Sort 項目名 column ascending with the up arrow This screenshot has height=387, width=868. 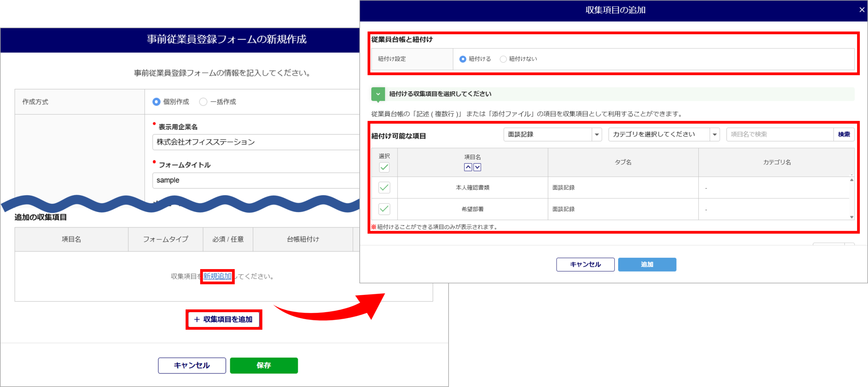tap(468, 167)
